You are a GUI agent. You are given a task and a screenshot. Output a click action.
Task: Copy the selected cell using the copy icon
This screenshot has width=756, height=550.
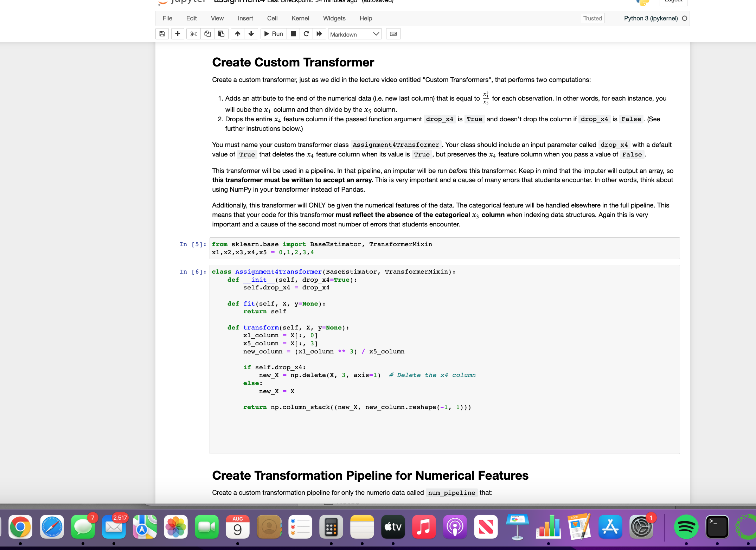(x=207, y=34)
